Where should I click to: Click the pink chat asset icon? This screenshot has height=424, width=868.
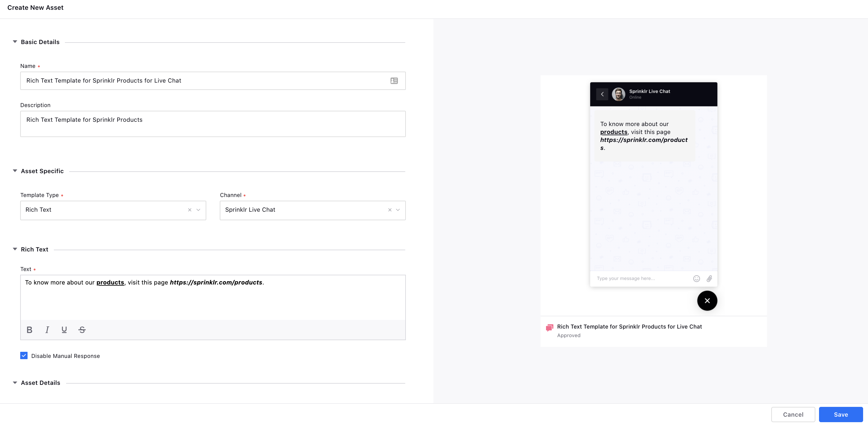coord(549,328)
